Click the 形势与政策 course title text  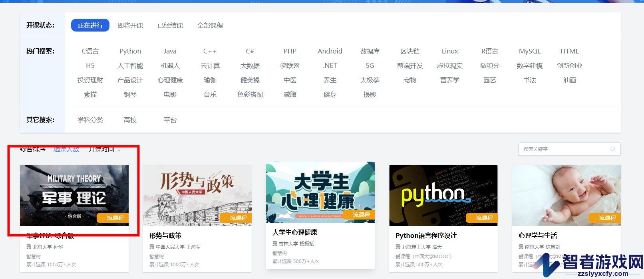(x=165, y=235)
